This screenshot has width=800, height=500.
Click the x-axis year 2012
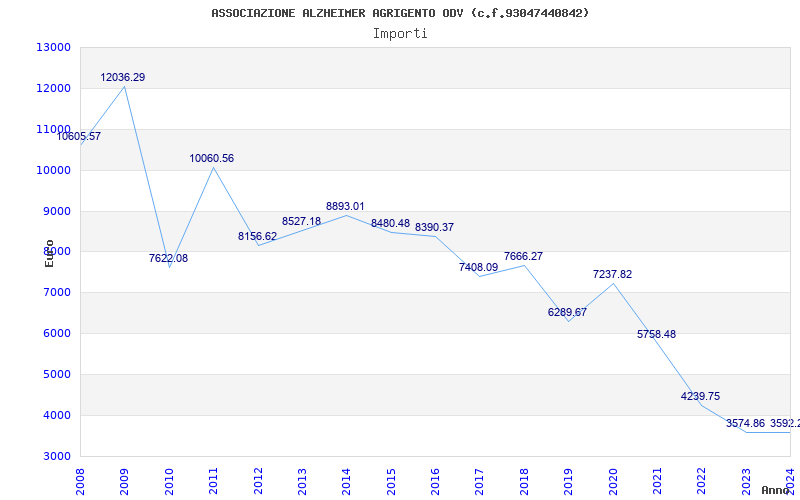tap(258, 481)
